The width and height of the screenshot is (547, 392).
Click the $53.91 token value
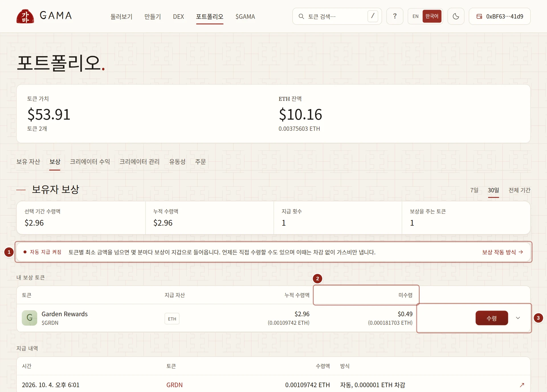(49, 114)
